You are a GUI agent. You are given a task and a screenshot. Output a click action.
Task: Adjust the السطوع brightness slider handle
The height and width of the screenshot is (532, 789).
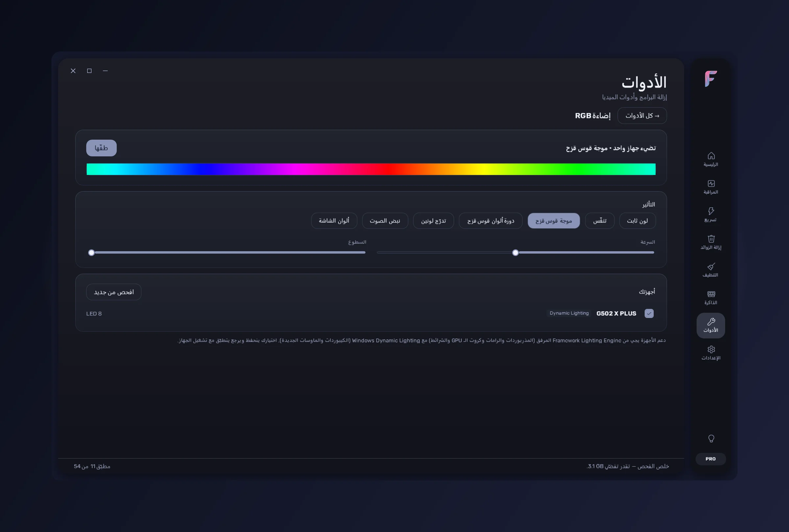pyautogui.click(x=91, y=253)
